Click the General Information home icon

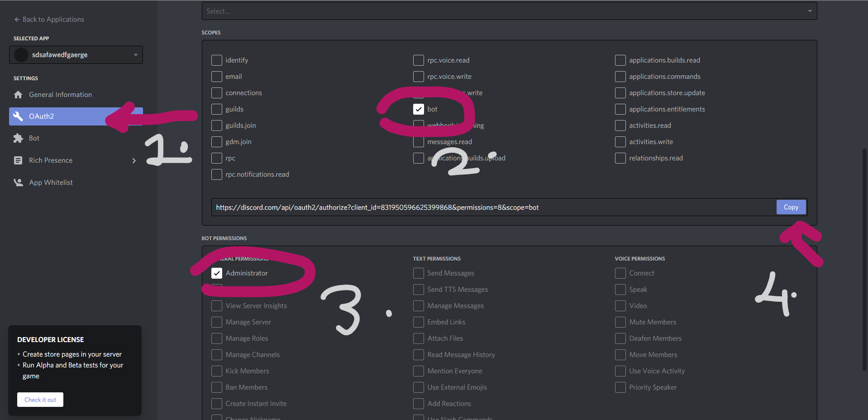tap(18, 95)
